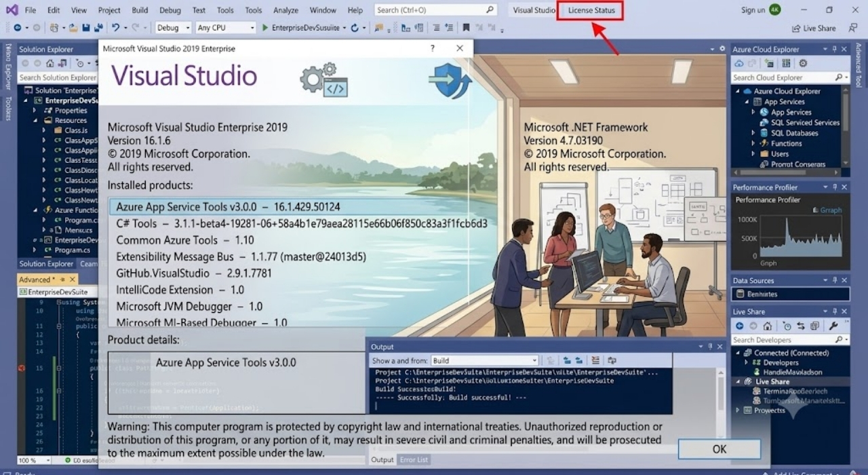The width and height of the screenshot is (868, 475).
Task: Switch to the Error List tab
Action: click(414, 459)
